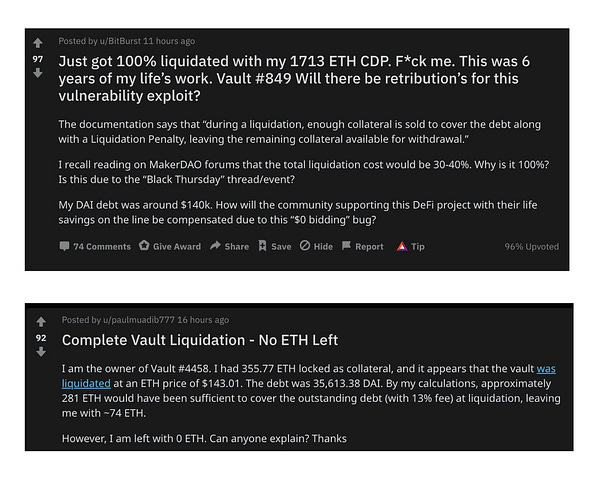Open the 74 Comments thread
600x494 pixels.
point(95,246)
